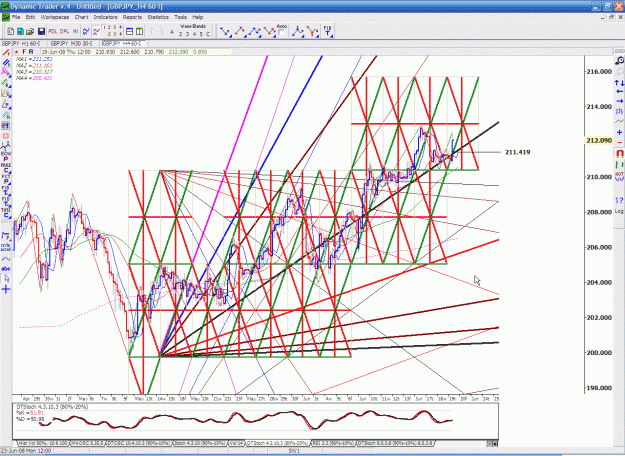Select Wave Bands number 5
The height and width of the screenshot is (456, 625).
[201, 34]
